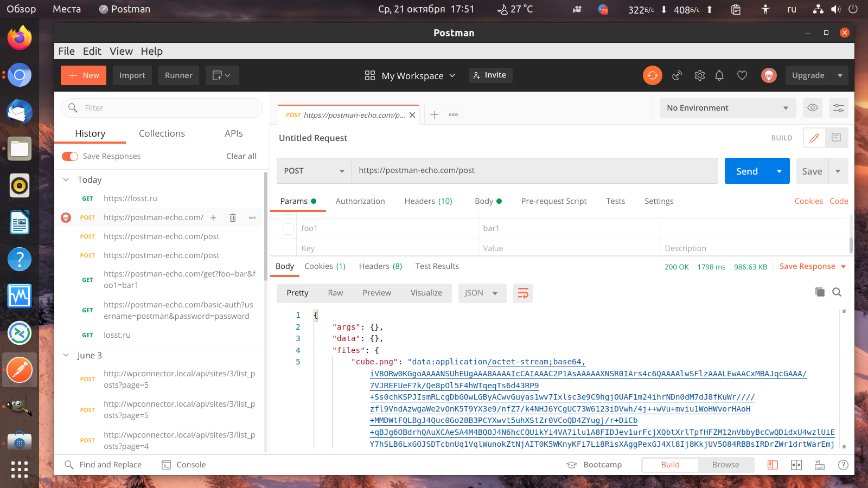Open search icon in response body
The height and width of the screenshot is (488, 868).
[837, 292]
